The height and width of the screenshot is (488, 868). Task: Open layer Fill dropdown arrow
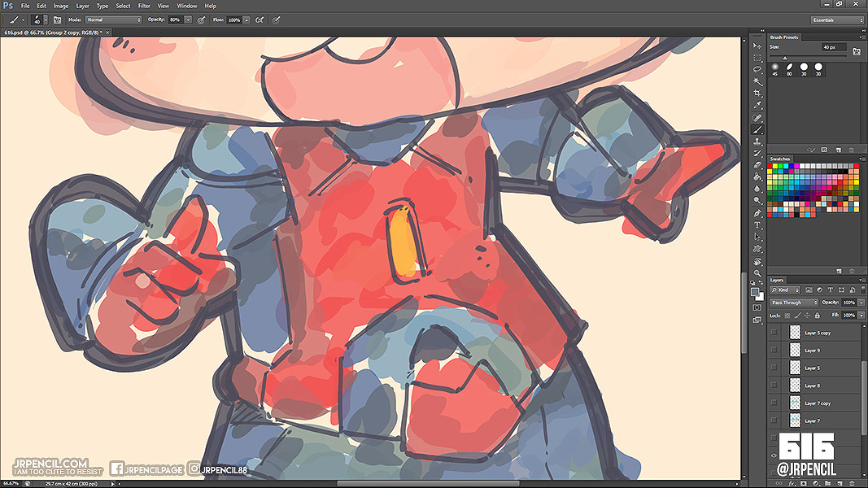click(861, 315)
